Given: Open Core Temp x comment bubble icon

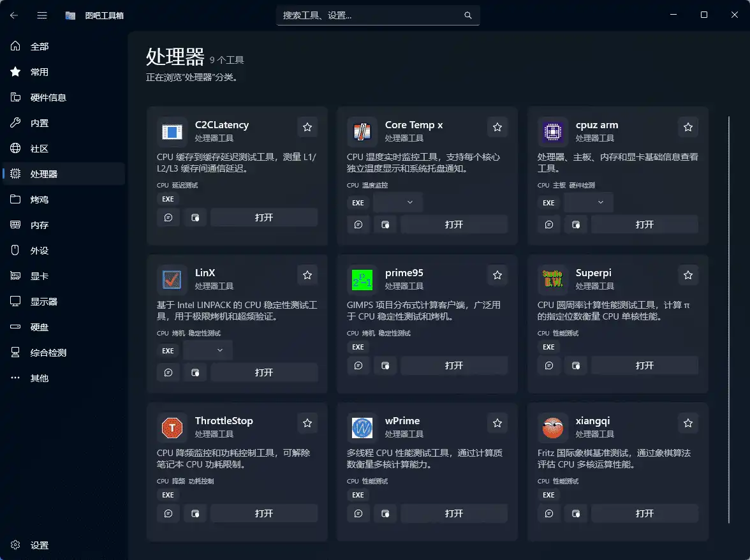Looking at the screenshot, I should tap(358, 225).
